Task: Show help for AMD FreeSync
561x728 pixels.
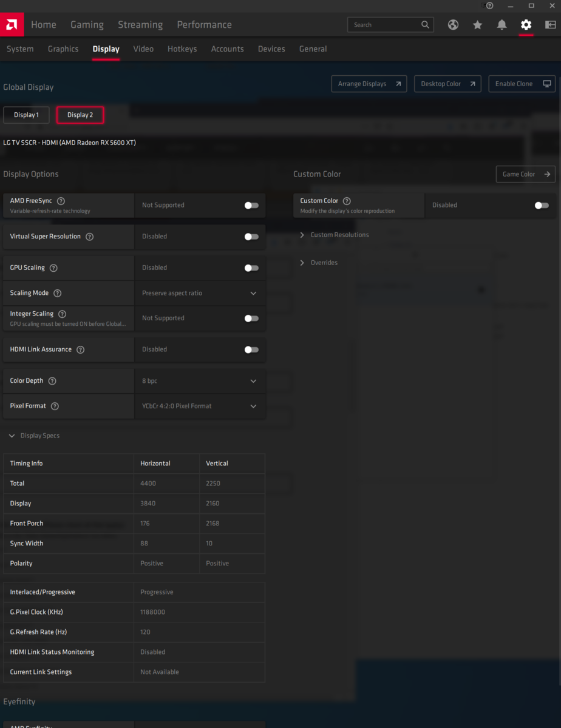Action: pos(61,201)
